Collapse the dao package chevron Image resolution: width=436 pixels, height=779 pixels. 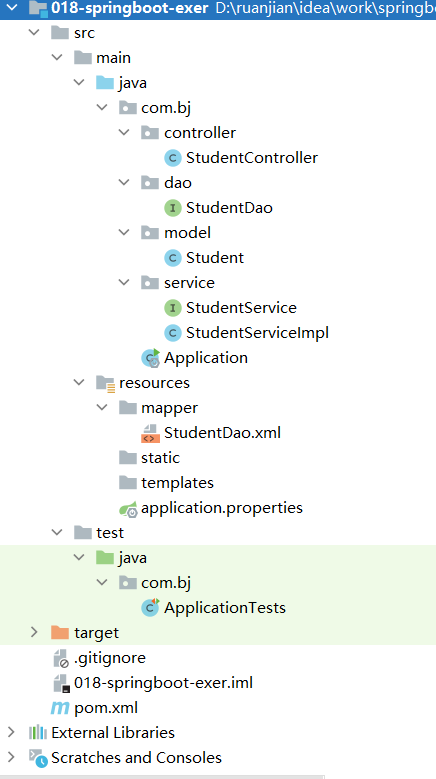tap(124, 182)
